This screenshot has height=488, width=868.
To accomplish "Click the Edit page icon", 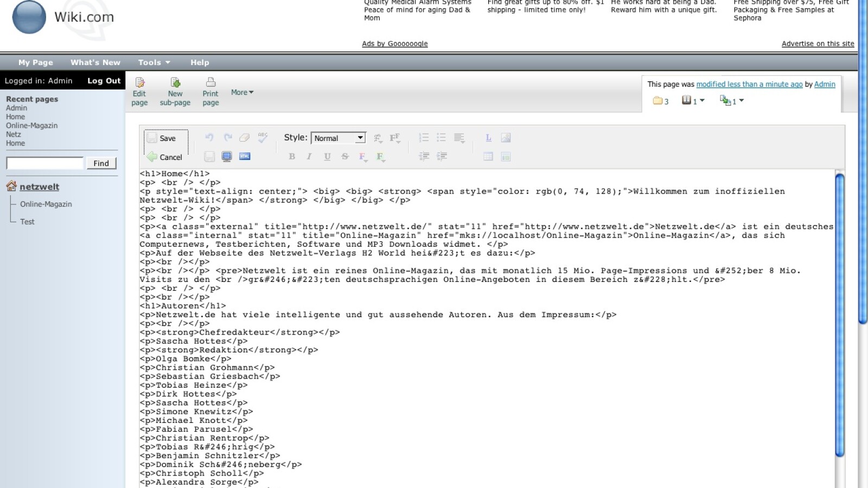I will point(139,83).
